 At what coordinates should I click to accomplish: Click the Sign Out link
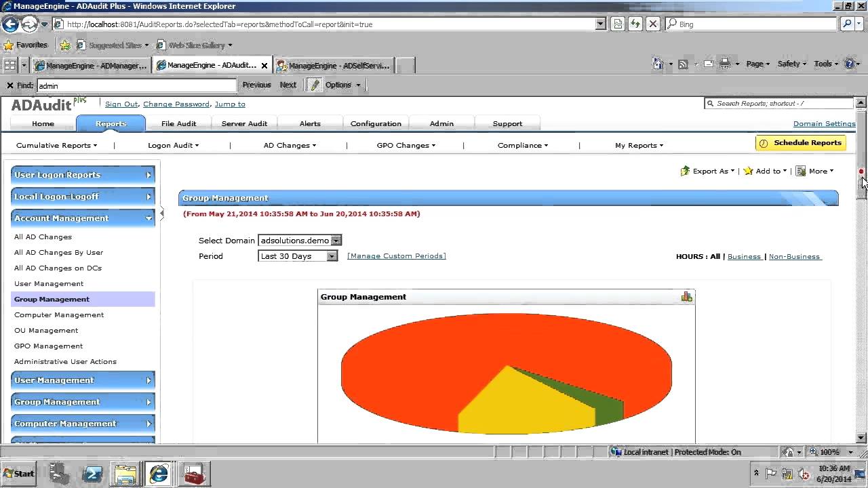121,104
